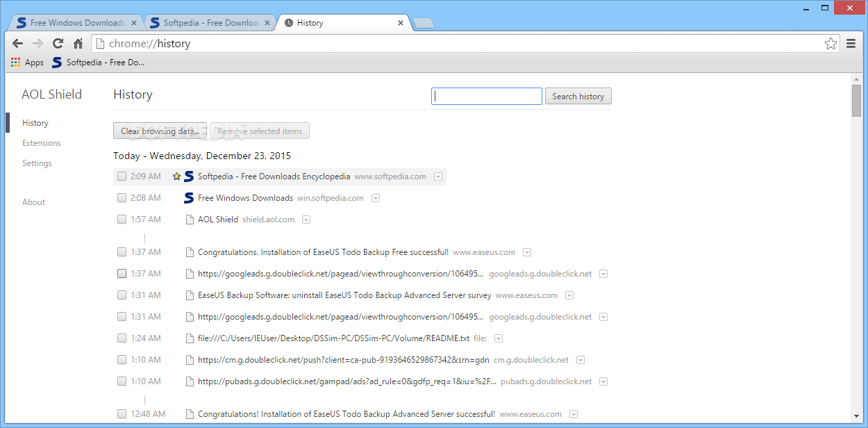Click the favicon of Free Windows Downloads entry
The height and width of the screenshot is (428, 868).
[189, 198]
